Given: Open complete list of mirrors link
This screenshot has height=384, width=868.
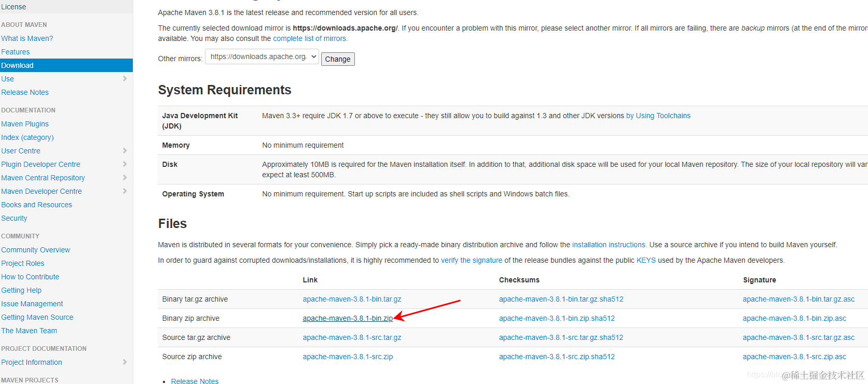Looking at the screenshot, I should (x=310, y=38).
